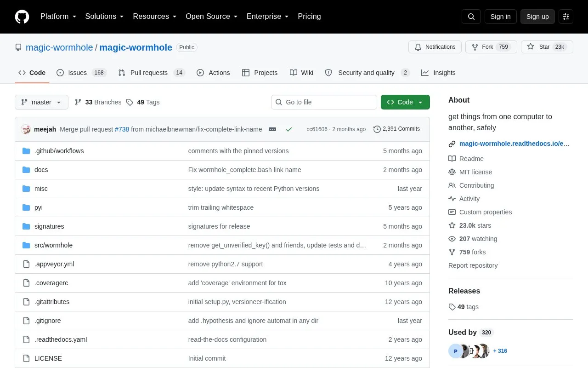Image resolution: width=588 pixels, height=368 pixels.
Task: Open the 2,391 Commits link
Action: (396, 129)
